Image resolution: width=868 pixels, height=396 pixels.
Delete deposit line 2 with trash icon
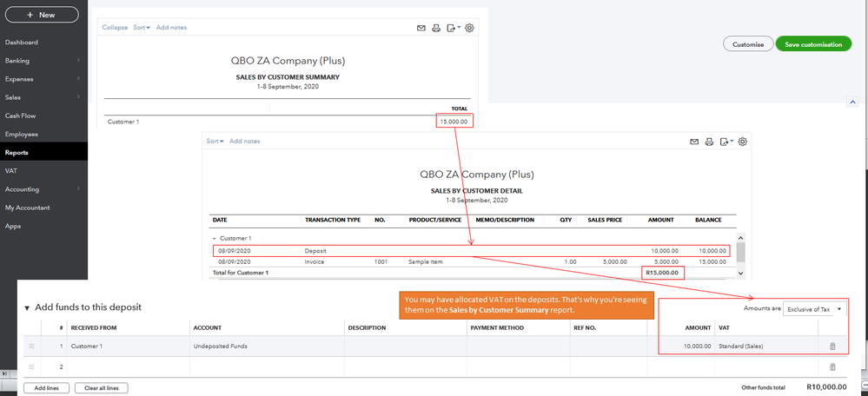tap(832, 366)
